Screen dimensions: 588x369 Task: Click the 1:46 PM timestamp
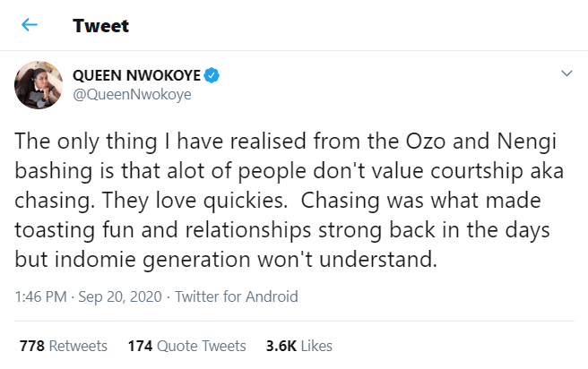point(39,296)
